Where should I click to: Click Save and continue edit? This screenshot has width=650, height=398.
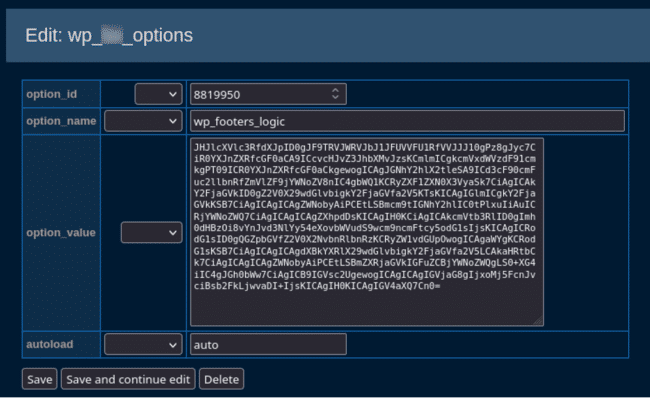click(128, 379)
